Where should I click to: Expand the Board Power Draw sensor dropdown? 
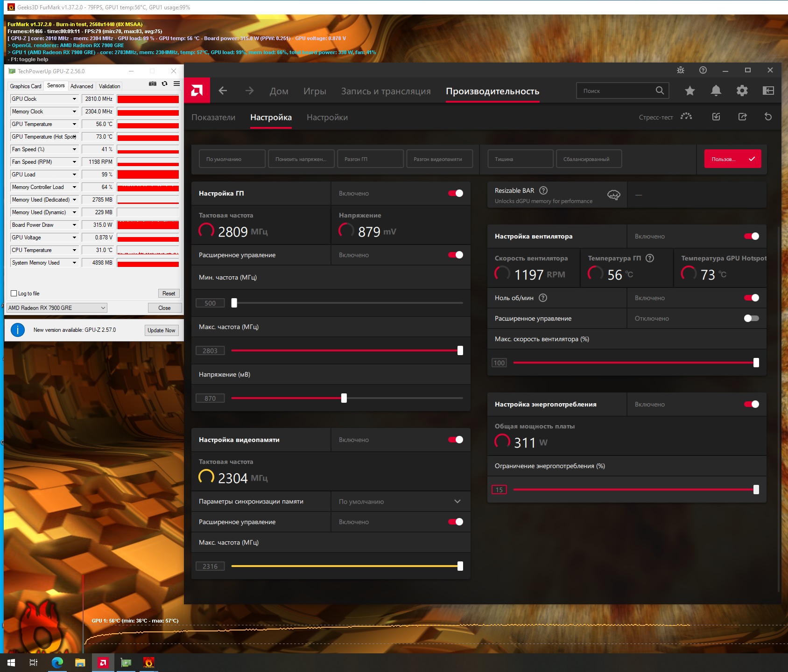74,225
